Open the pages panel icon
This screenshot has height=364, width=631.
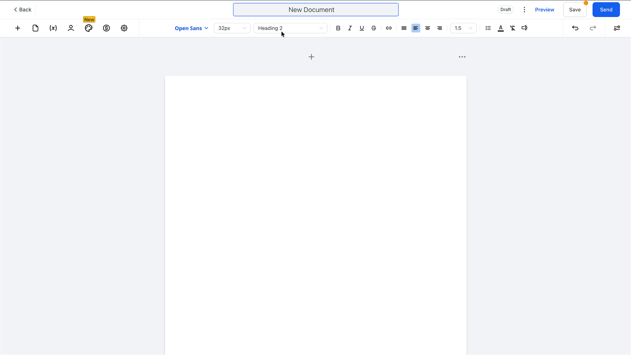coord(35,28)
